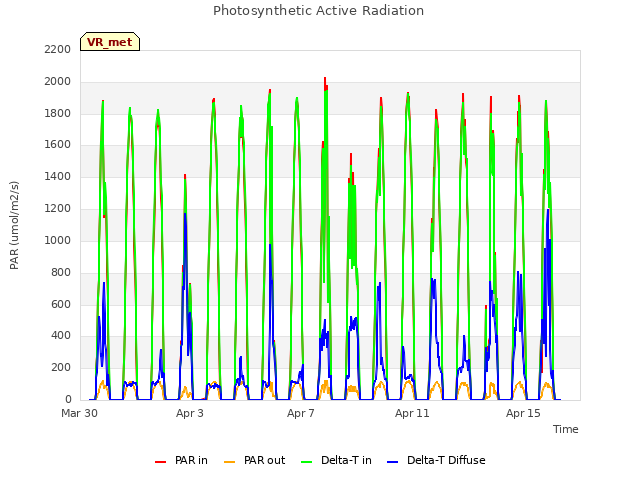
Task: Click the PAR (umol/m2/s) y-axis title
Action: (x=14, y=225)
